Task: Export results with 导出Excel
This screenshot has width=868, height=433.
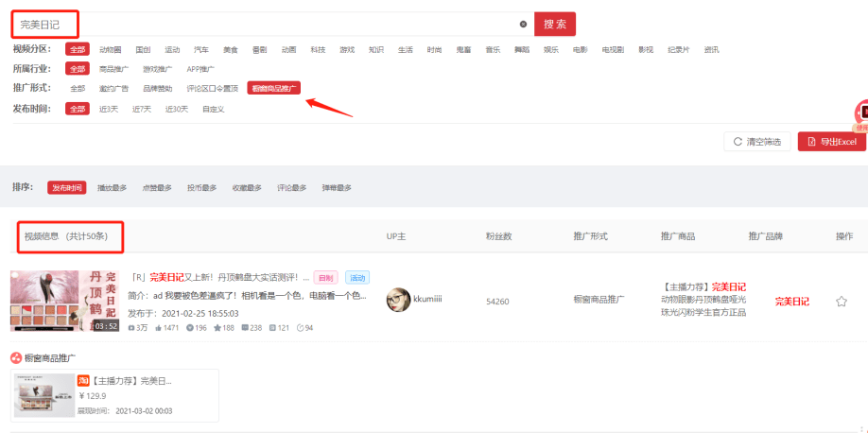Action: tap(832, 142)
